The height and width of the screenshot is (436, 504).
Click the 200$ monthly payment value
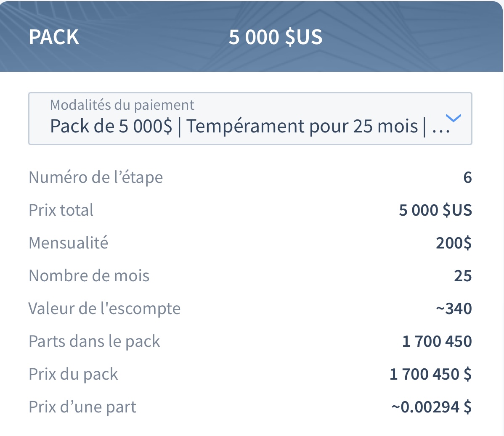454,243
